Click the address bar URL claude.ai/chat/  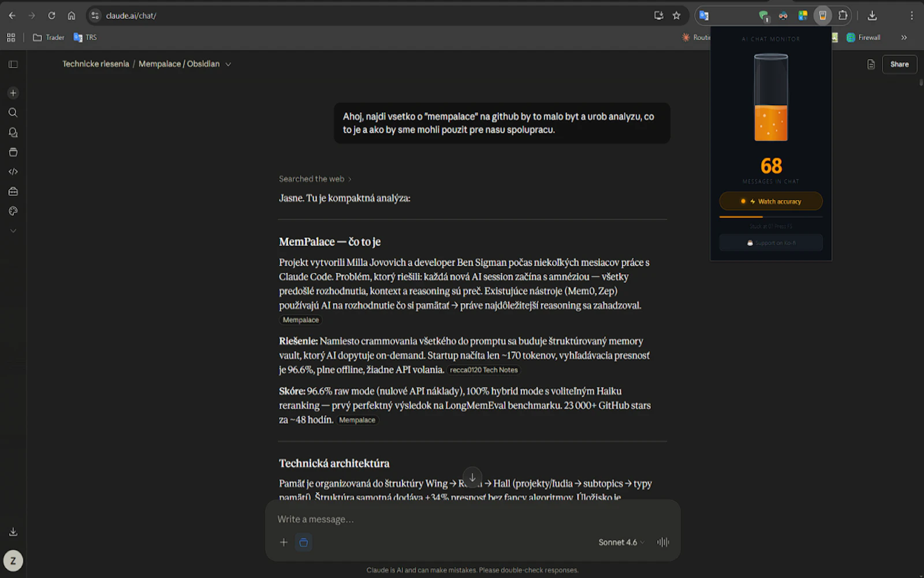pyautogui.click(x=131, y=16)
